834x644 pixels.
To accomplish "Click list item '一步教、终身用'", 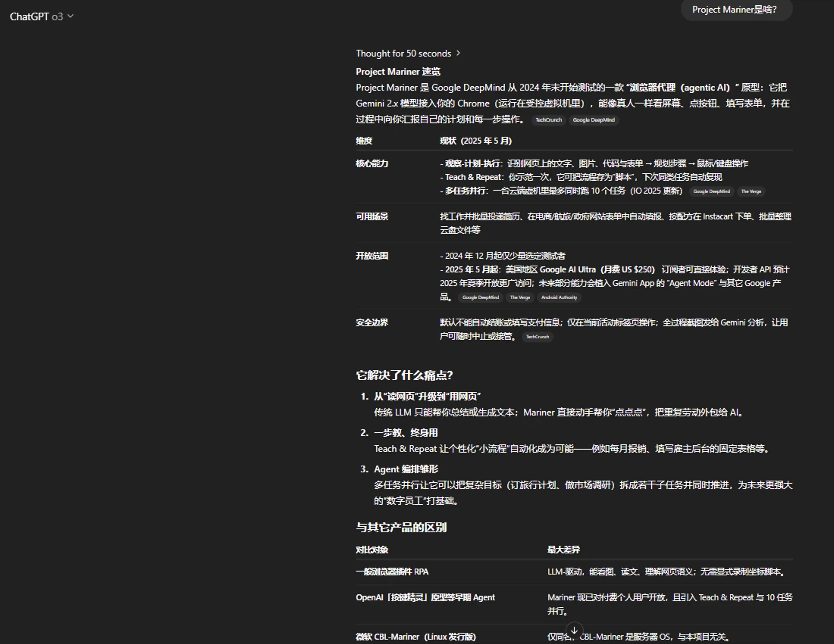I will (x=406, y=433).
